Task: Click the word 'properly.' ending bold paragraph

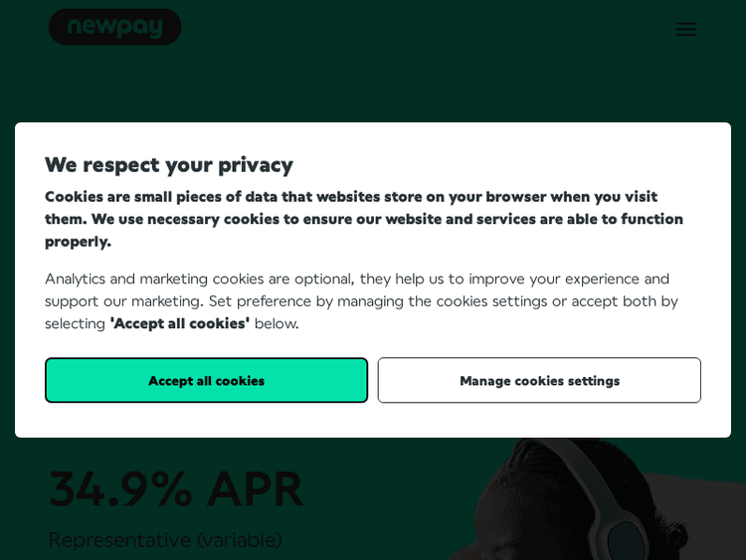Action: click(78, 241)
